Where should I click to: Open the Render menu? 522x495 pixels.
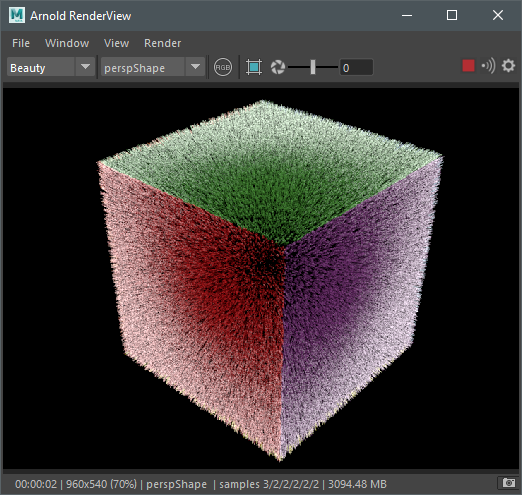[162, 43]
